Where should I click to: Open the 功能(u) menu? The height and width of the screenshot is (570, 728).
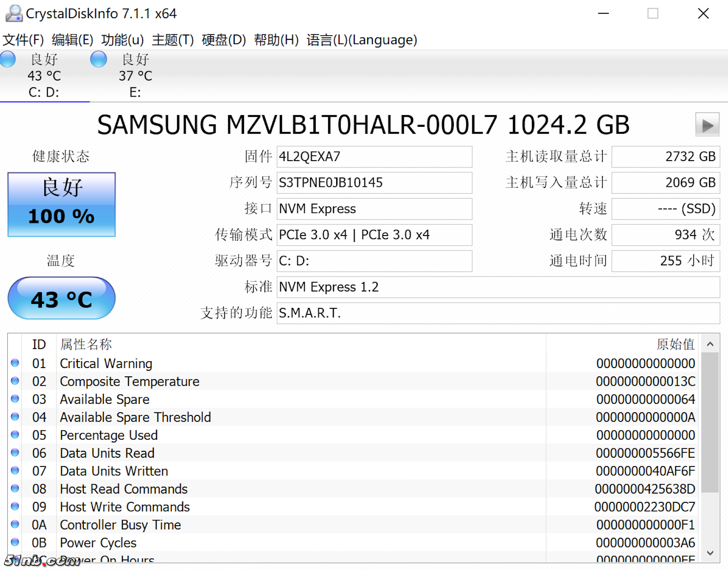122,40
